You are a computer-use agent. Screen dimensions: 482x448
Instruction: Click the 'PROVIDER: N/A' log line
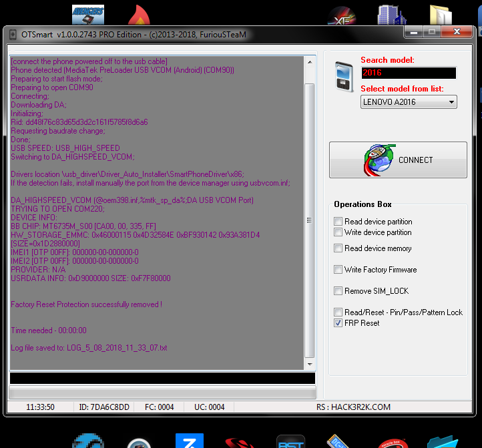(38, 270)
